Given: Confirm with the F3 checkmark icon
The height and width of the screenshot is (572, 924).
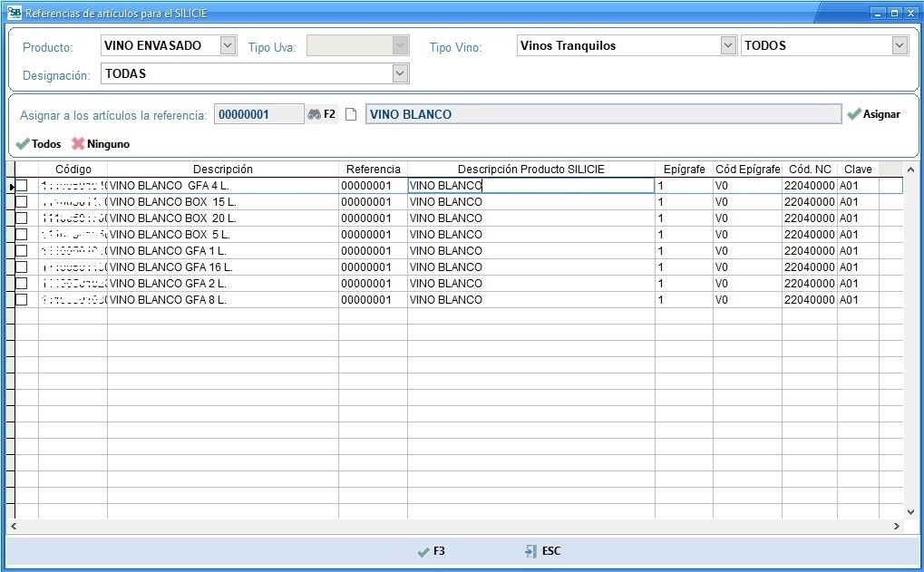Looking at the screenshot, I should point(423,551).
